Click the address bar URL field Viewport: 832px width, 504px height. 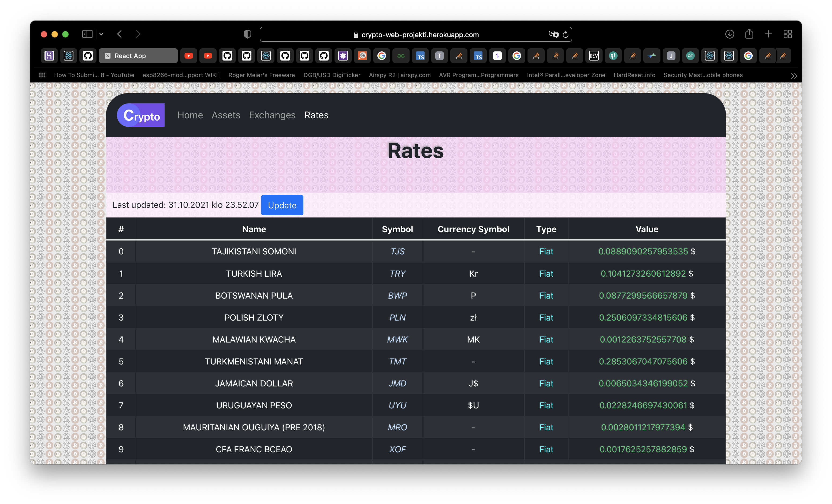pyautogui.click(x=419, y=34)
